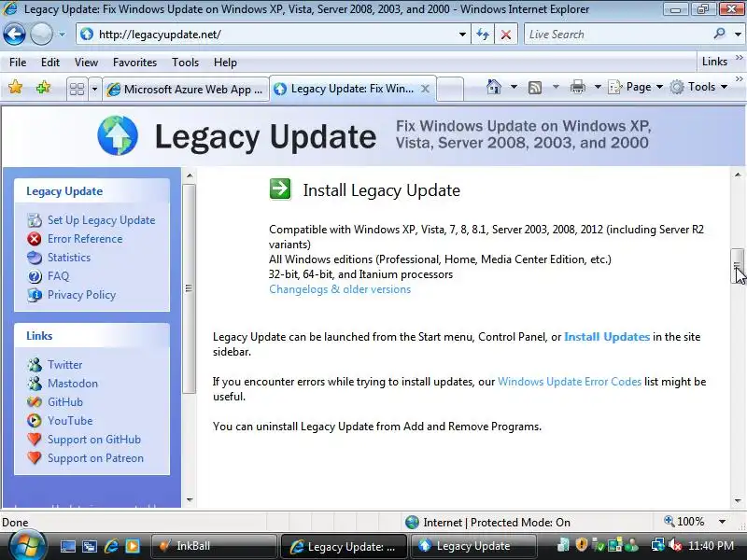Click the main page scroll up arrow
This screenshot has width=747, height=560.
pos(738,175)
